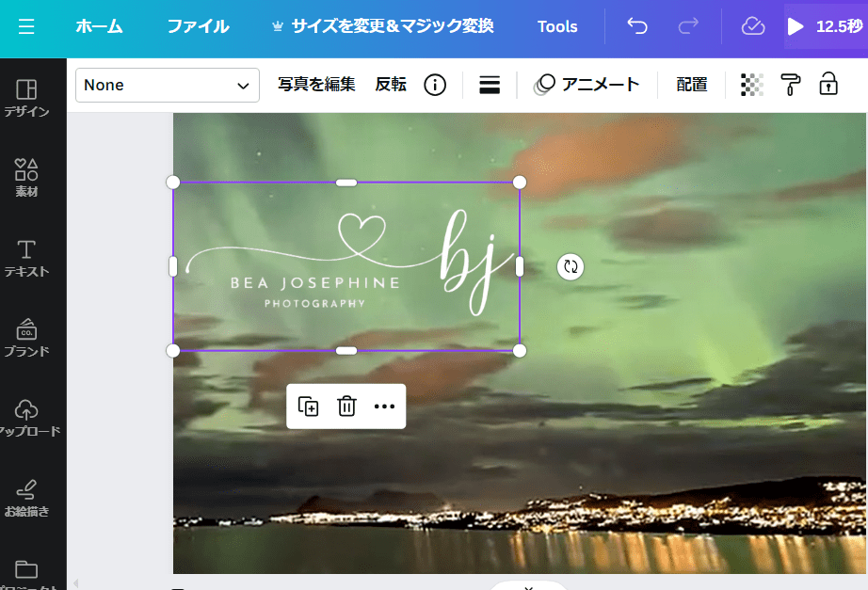The image size is (868, 590).
Task: Click the top-left corner resize handle
Action: tap(173, 183)
